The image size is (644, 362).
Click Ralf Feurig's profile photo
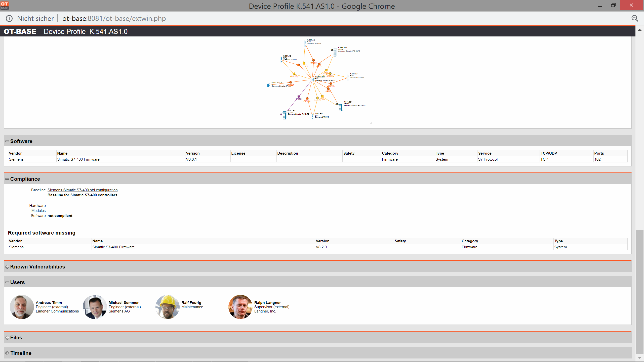pyautogui.click(x=168, y=307)
